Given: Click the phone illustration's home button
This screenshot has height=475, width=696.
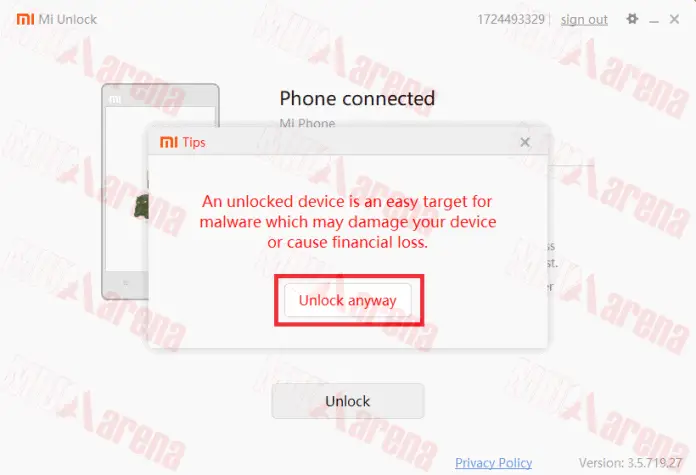Looking at the screenshot, I should 126,282.
